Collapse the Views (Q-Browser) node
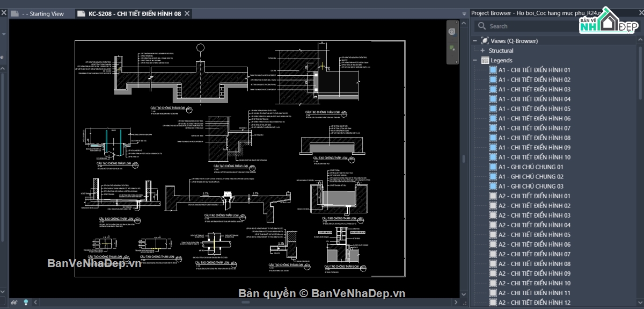 (x=475, y=41)
